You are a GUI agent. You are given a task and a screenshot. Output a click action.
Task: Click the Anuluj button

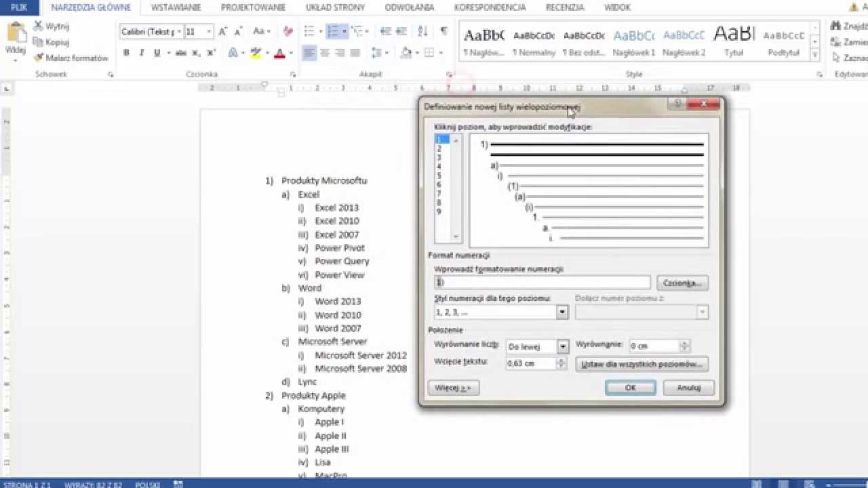(688, 388)
